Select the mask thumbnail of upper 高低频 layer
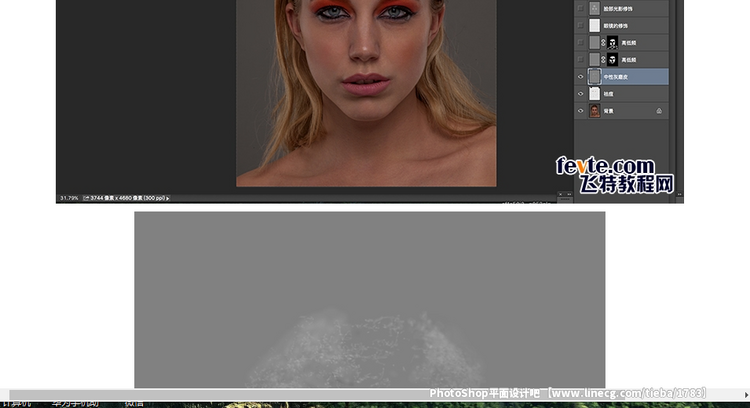Viewport: 750px width, 408px height. tap(611, 43)
